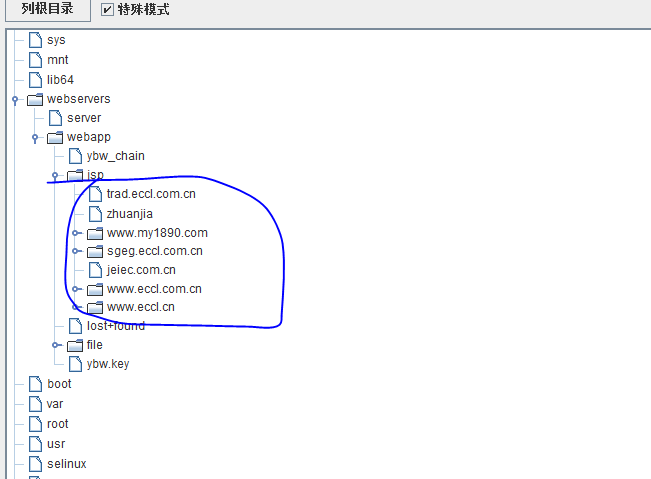Click the zhuanjia file icon
This screenshot has height=479, width=651.
click(x=95, y=214)
